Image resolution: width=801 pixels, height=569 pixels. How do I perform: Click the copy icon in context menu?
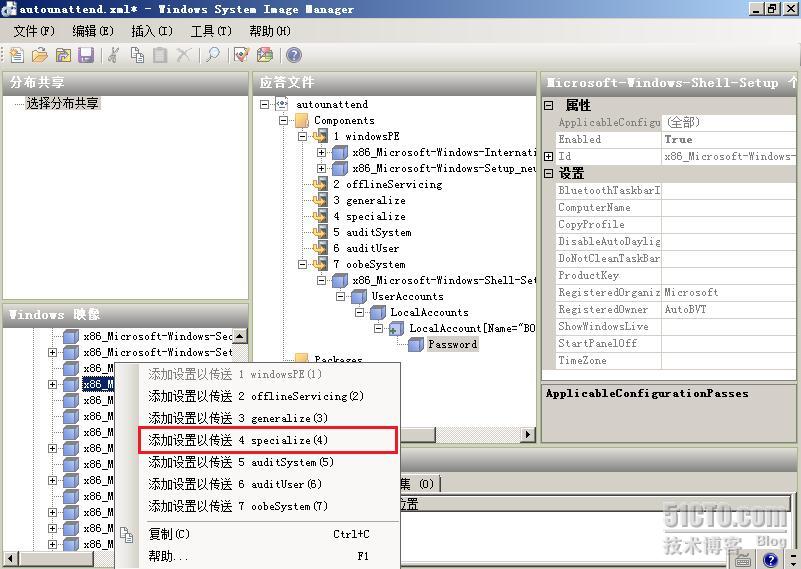point(127,535)
